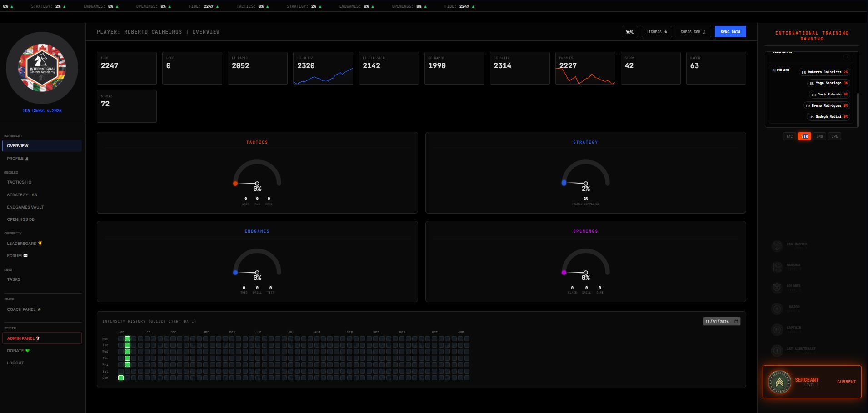
Task: Click the Sync Data button
Action: [730, 32]
